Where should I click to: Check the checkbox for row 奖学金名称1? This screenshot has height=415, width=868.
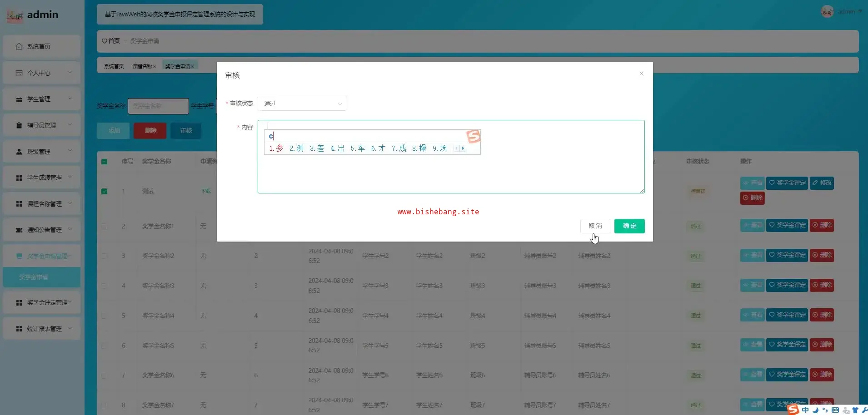pos(105,226)
